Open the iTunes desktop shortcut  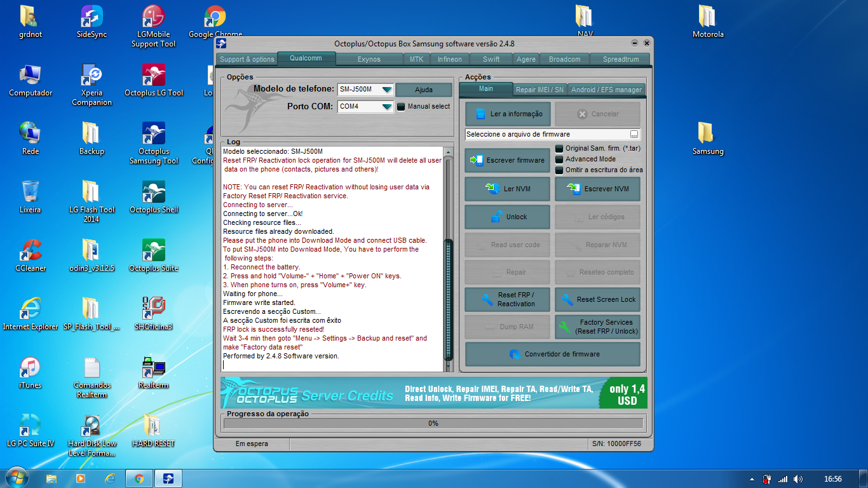pos(31,372)
